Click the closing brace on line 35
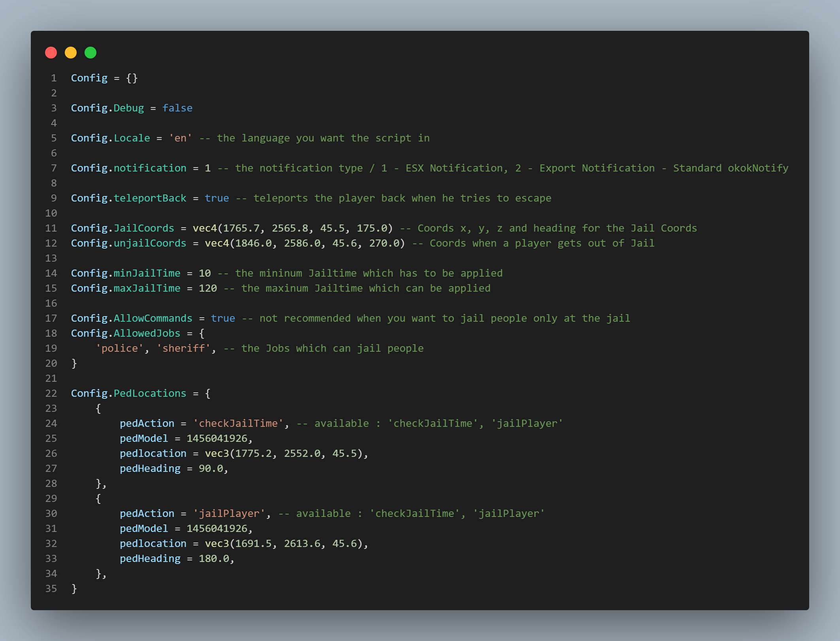The height and width of the screenshot is (641, 840). pyautogui.click(x=74, y=589)
